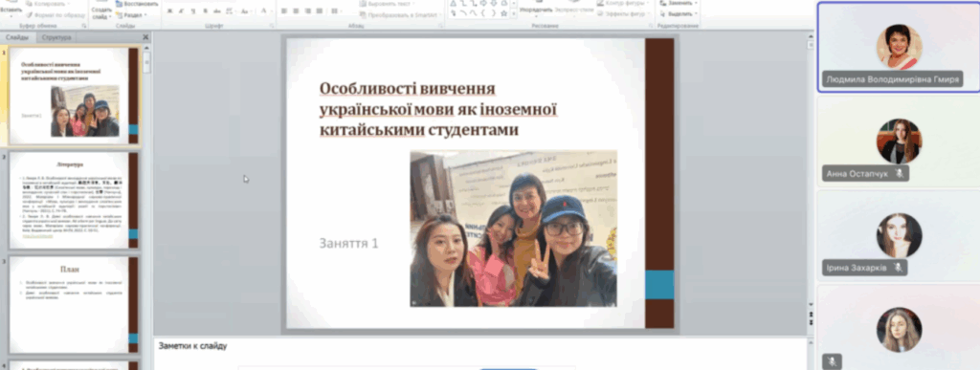Screen dimensions: 980x370
Task: Click Ірина Захарків muted mic icon
Action: point(898,268)
